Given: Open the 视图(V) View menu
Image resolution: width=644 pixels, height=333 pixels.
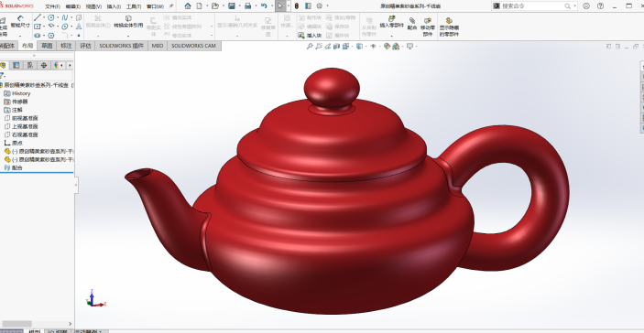Looking at the screenshot, I should 93,6.
